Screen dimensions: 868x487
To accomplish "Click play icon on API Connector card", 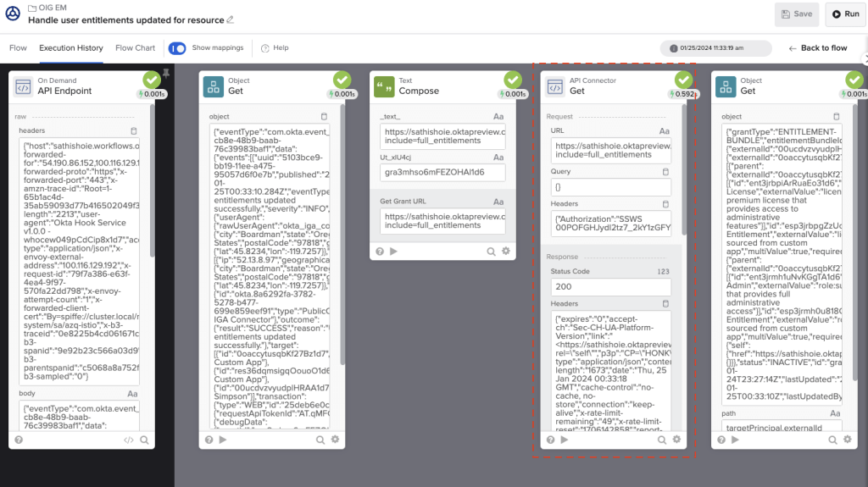I will pyautogui.click(x=564, y=440).
